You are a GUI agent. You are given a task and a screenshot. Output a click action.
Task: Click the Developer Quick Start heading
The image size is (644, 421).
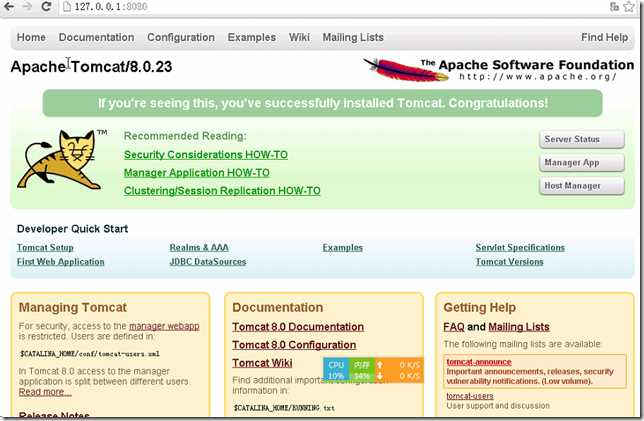tap(72, 229)
